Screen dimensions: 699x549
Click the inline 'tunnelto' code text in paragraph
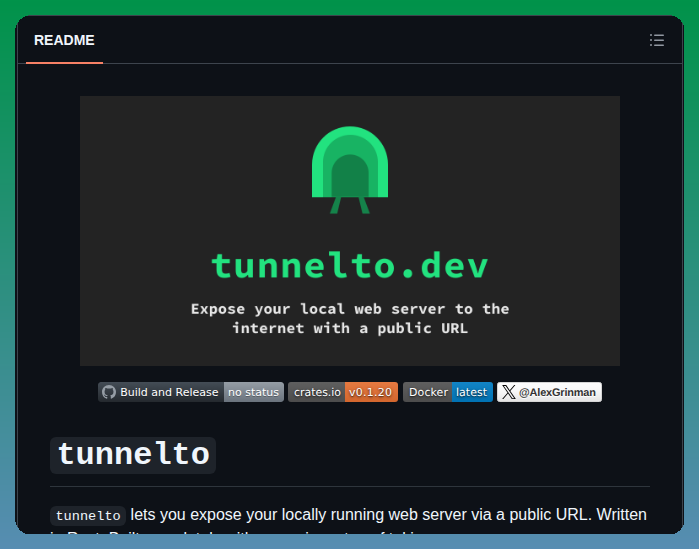point(88,516)
